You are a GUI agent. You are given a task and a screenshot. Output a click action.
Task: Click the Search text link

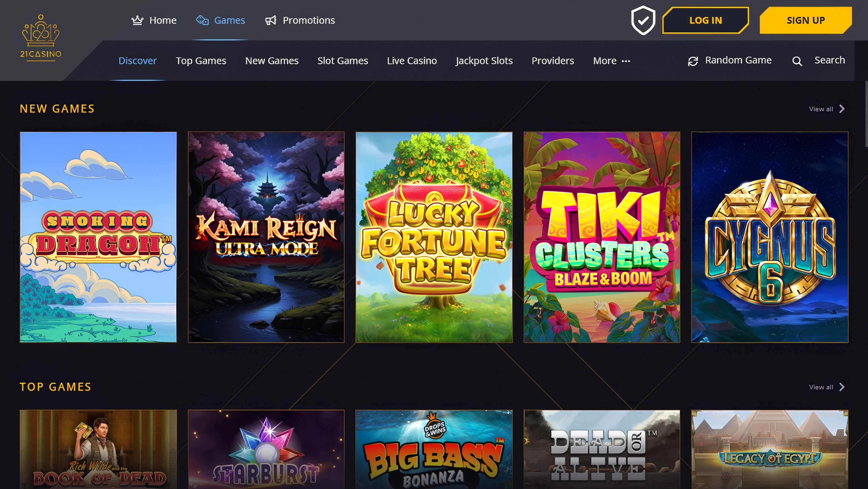(x=830, y=60)
